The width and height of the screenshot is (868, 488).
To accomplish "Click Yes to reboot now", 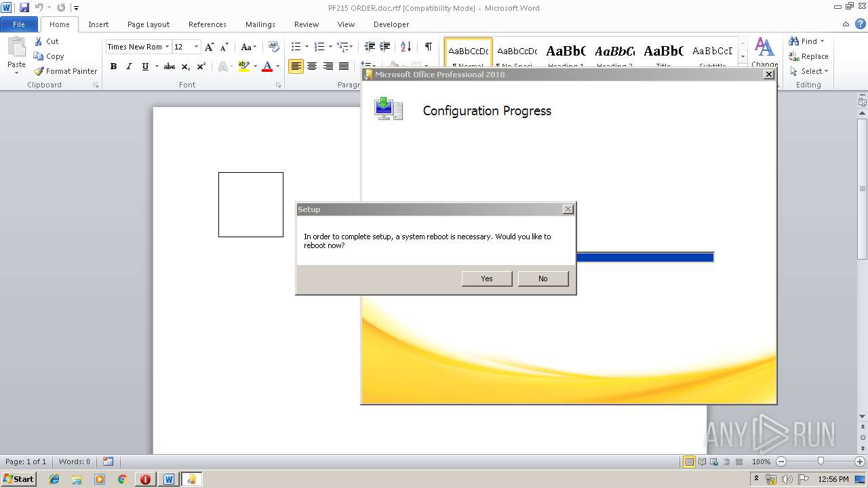I will [x=487, y=279].
